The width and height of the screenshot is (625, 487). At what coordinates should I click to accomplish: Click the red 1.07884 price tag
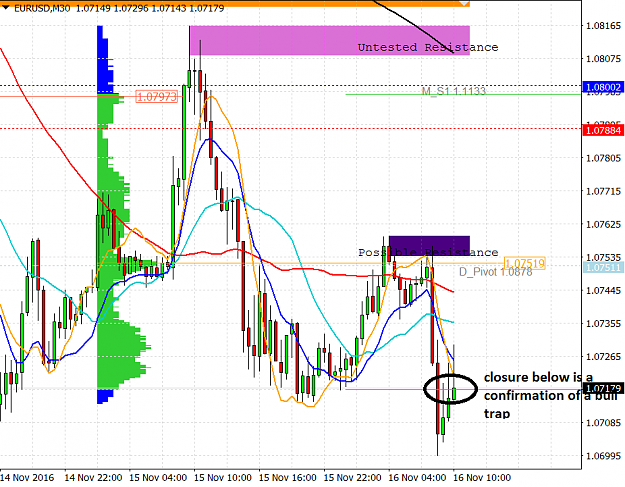click(x=603, y=130)
